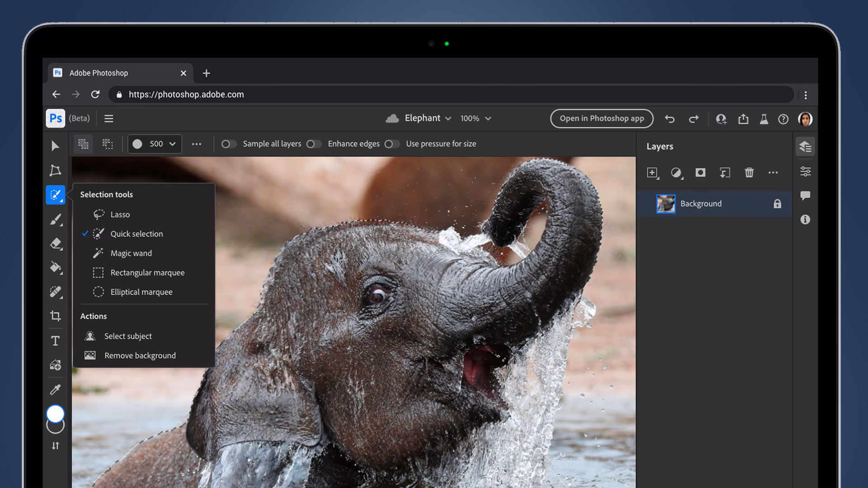Open the Add adjustment layer icon

coord(676,173)
